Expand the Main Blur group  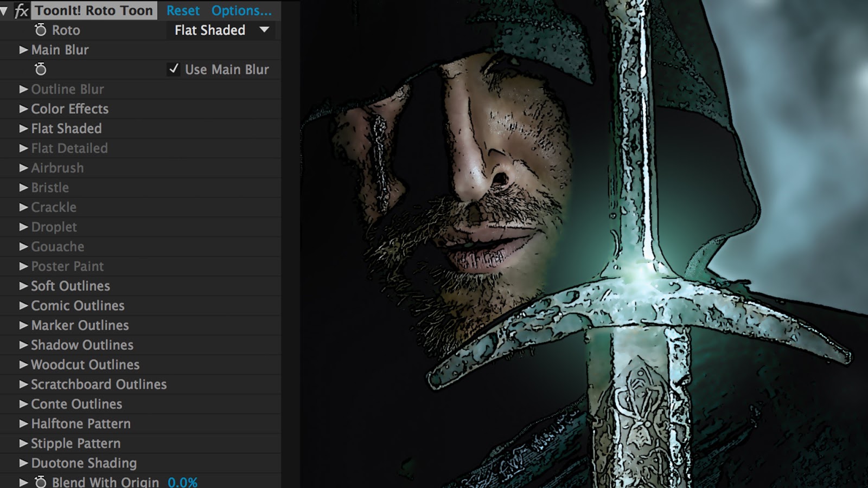23,49
